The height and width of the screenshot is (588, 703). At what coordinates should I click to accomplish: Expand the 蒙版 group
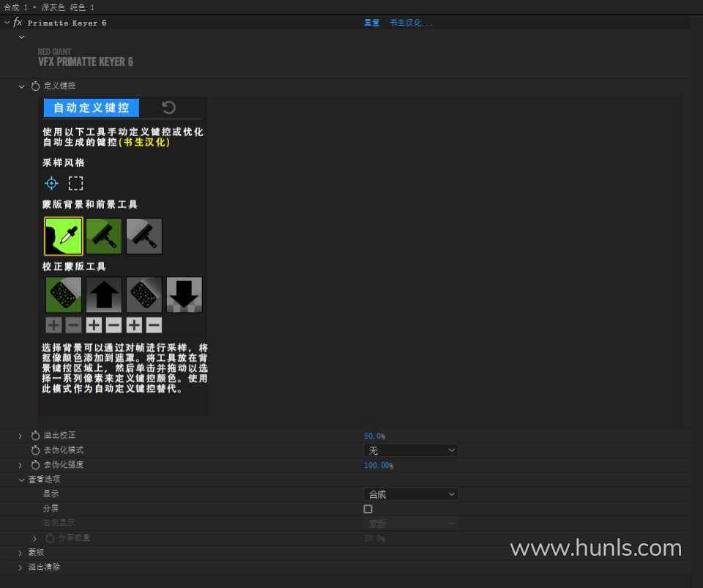[x=21, y=553]
